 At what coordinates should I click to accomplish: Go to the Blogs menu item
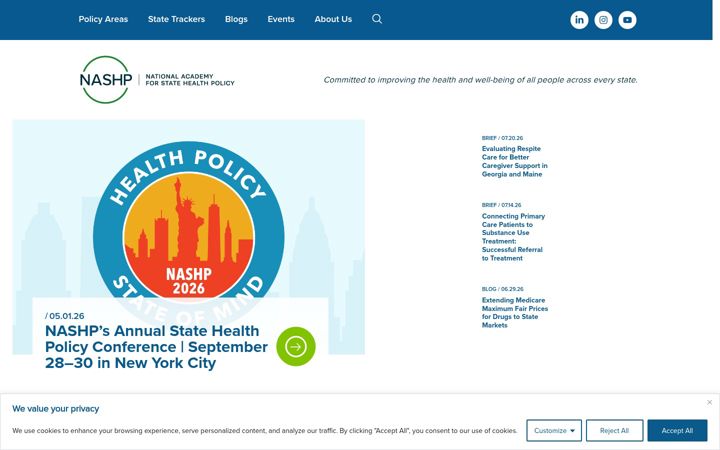pyautogui.click(x=236, y=19)
